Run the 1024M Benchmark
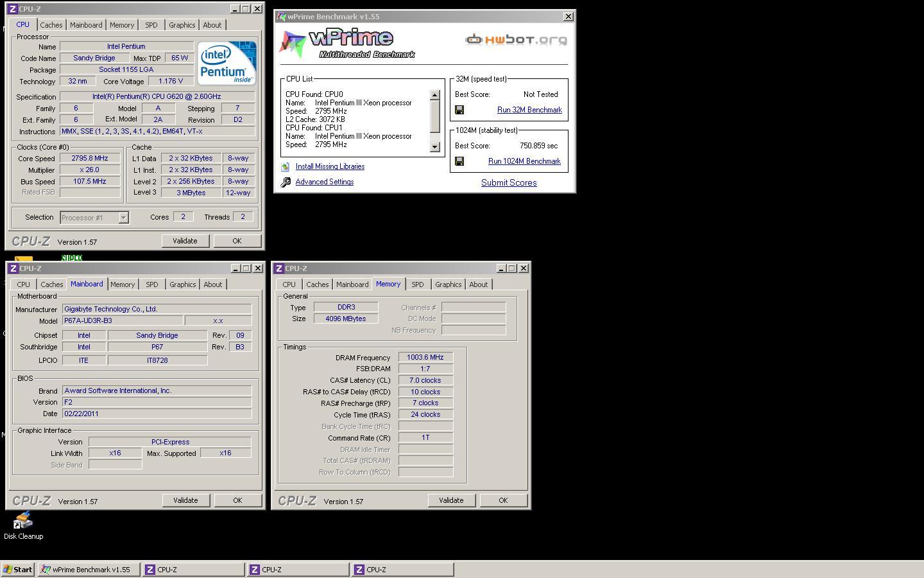The image size is (924, 578). pos(524,161)
